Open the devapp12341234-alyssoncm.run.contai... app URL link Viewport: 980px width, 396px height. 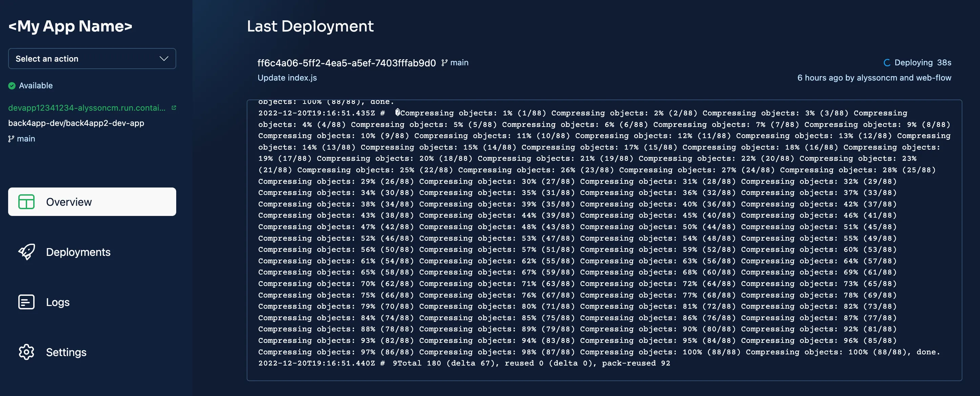pyautogui.click(x=87, y=108)
